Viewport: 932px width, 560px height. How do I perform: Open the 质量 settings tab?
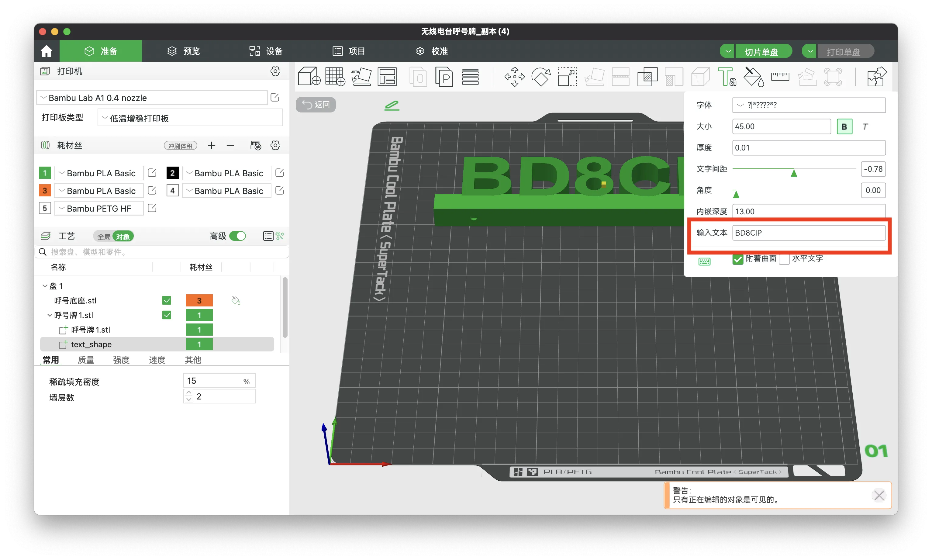point(86,360)
